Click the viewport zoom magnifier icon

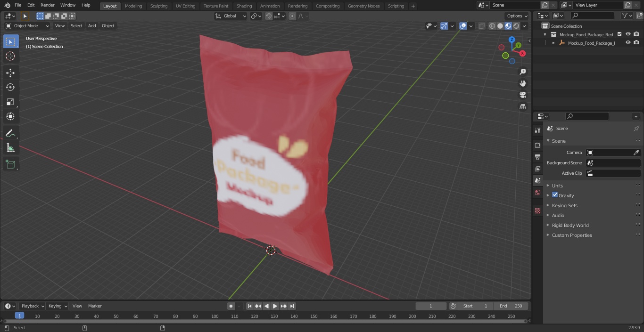(x=522, y=72)
